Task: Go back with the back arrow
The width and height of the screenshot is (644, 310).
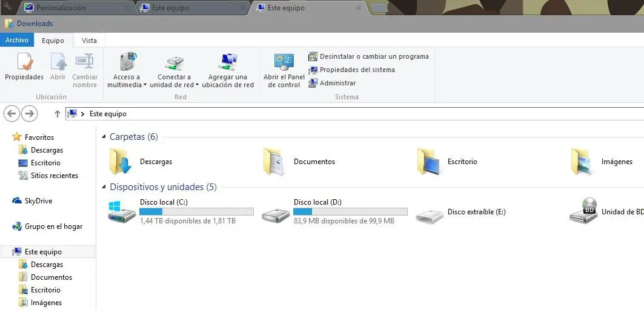Action: (x=12, y=113)
